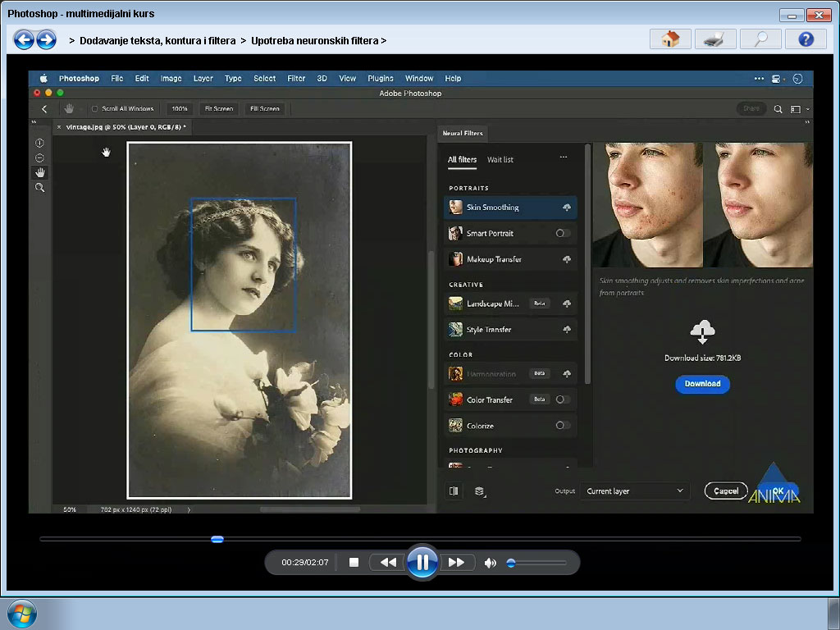Open the course home page icon
840x630 pixels.
[670, 39]
